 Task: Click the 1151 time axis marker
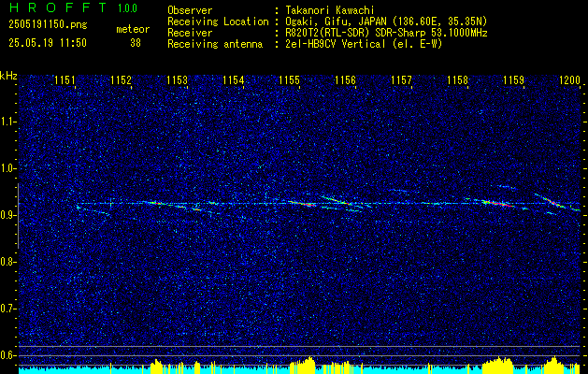65,80
